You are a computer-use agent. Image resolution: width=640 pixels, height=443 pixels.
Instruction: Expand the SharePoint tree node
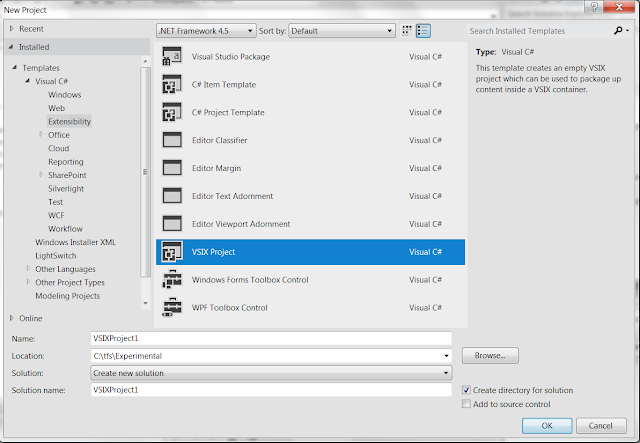pos(41,174)
